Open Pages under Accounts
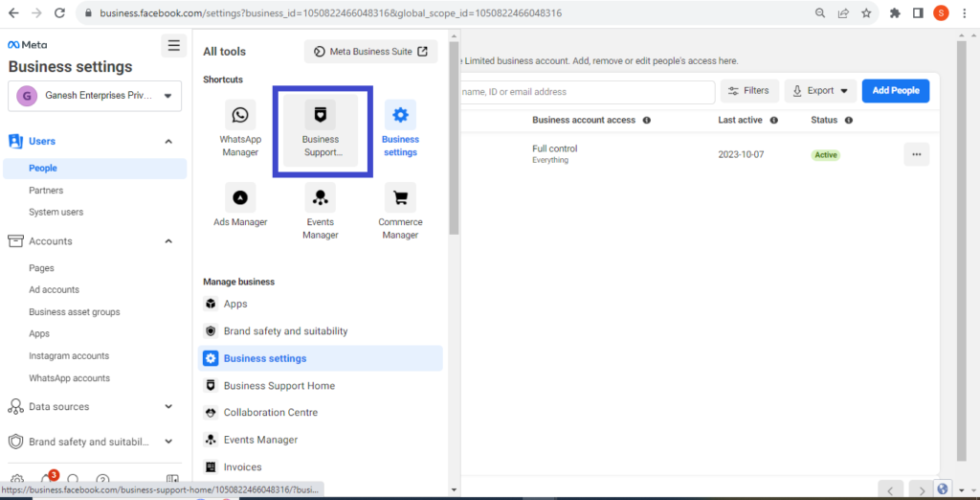 pos(41,268)
